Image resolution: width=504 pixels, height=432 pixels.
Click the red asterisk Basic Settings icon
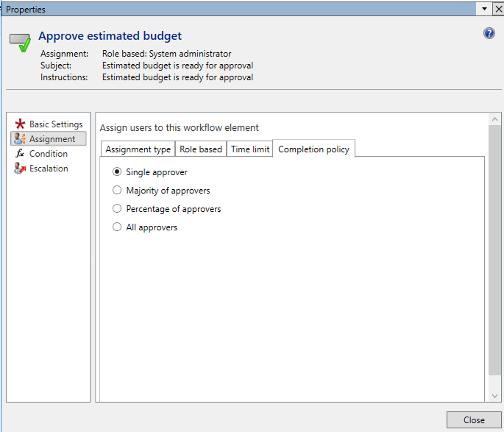coord(20,124)
